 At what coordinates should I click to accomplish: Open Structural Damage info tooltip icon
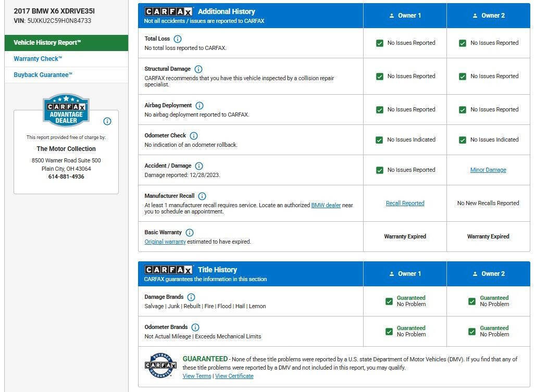[198, 69]
